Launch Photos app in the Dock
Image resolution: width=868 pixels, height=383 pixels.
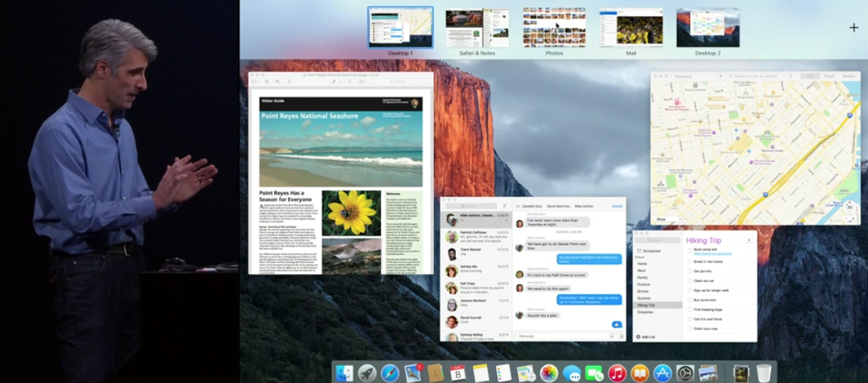549,372
